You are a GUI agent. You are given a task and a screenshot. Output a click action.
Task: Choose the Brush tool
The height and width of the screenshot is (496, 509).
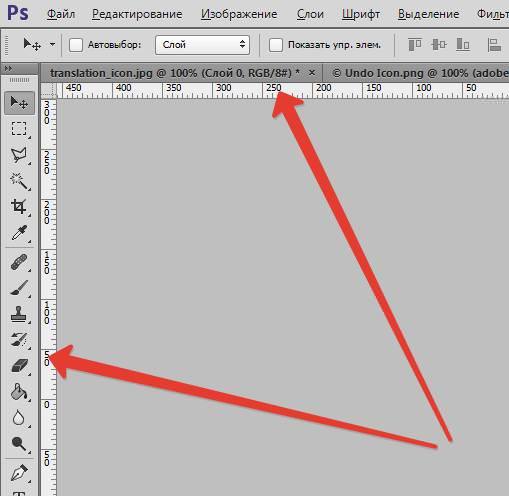pos(19,288)
